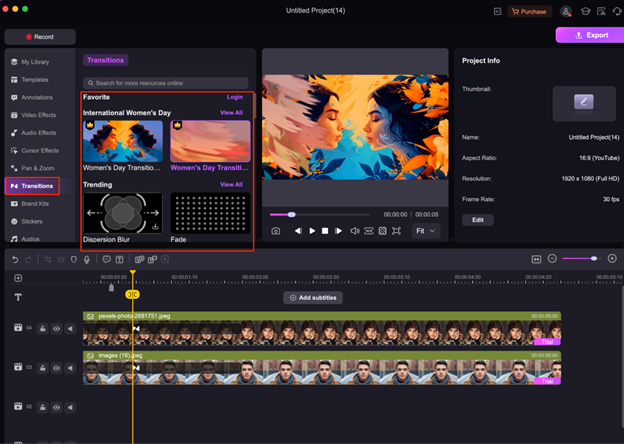
Task: Click the graduation cap tutorial icon
Action: pyautogui.click(x=585, y=11)
